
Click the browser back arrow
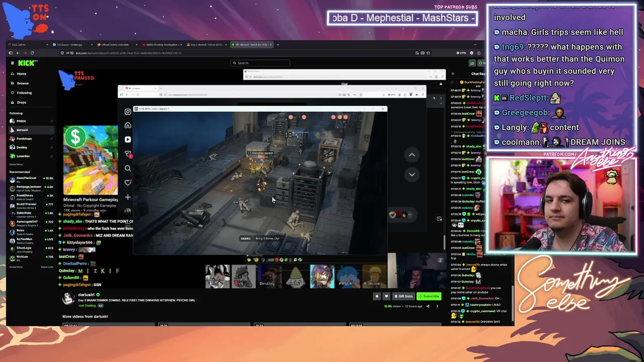tap(18, 53)
